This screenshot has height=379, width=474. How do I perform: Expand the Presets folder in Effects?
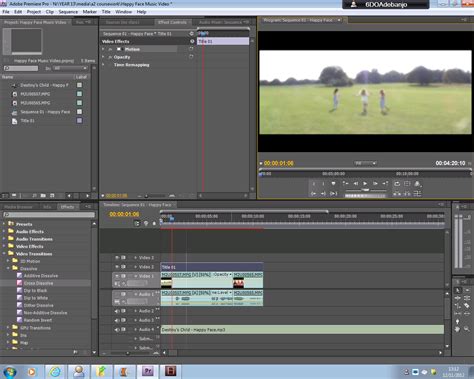[4, 224]
